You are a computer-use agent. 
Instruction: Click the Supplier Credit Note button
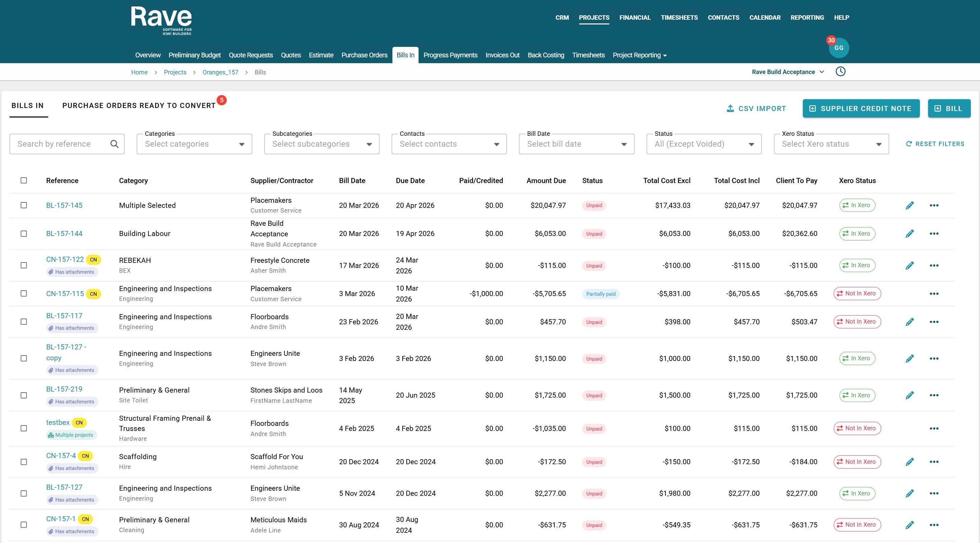[861, 108]
